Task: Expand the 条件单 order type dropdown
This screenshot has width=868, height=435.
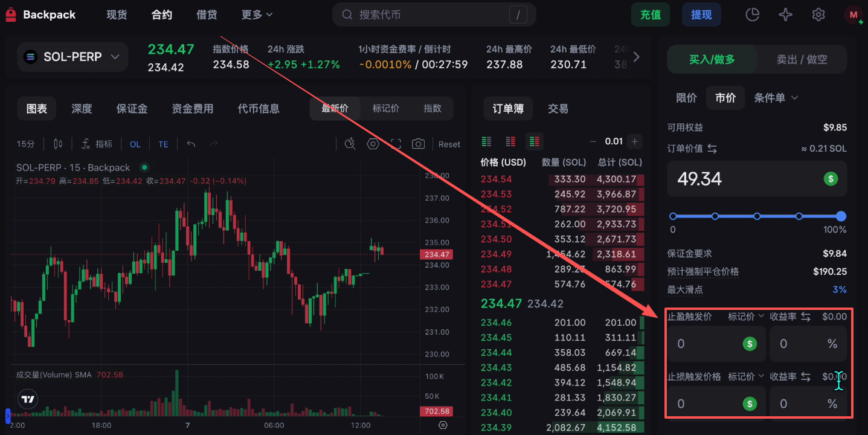Action: click(776, 98)
